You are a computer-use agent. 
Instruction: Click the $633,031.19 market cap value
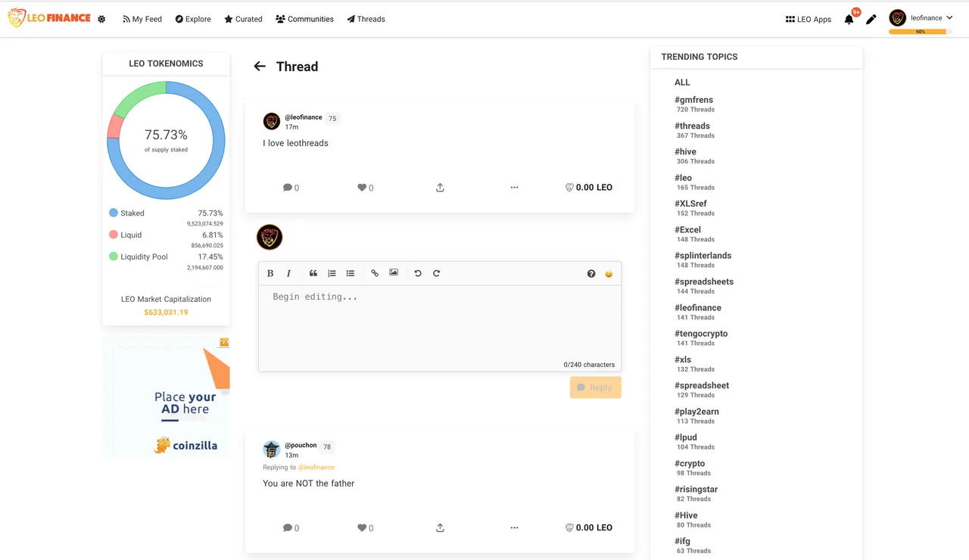pos(166,313)
